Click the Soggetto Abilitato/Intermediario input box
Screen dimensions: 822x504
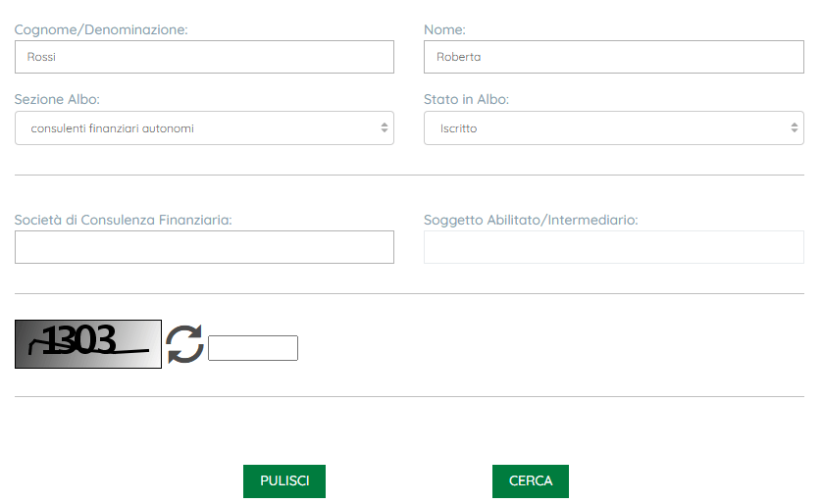(613, 247)
